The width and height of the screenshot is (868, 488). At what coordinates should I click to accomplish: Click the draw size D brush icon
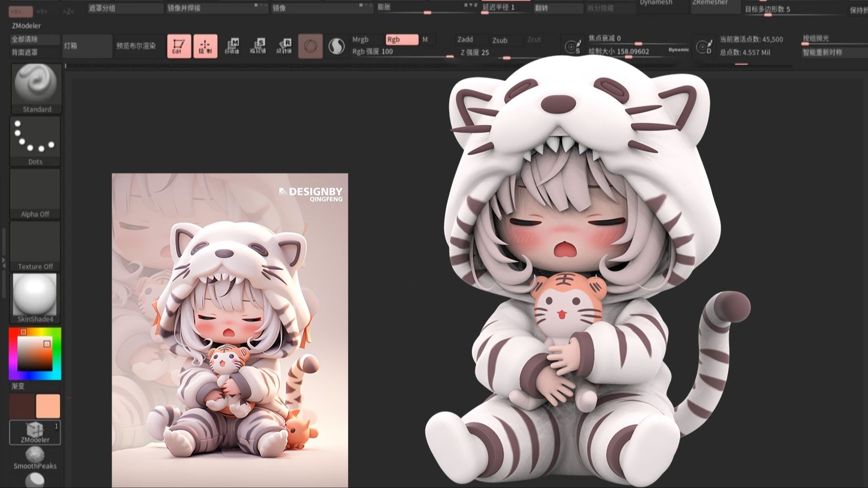pyautogui.click(x=704, y=46)
